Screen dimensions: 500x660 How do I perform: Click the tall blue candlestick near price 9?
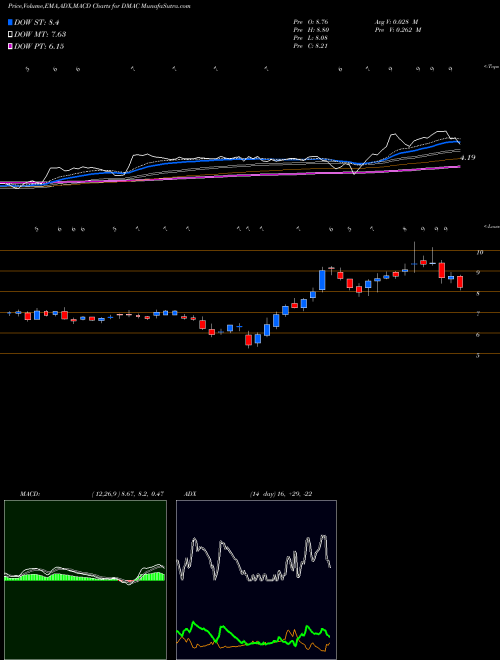pos(322,279)
